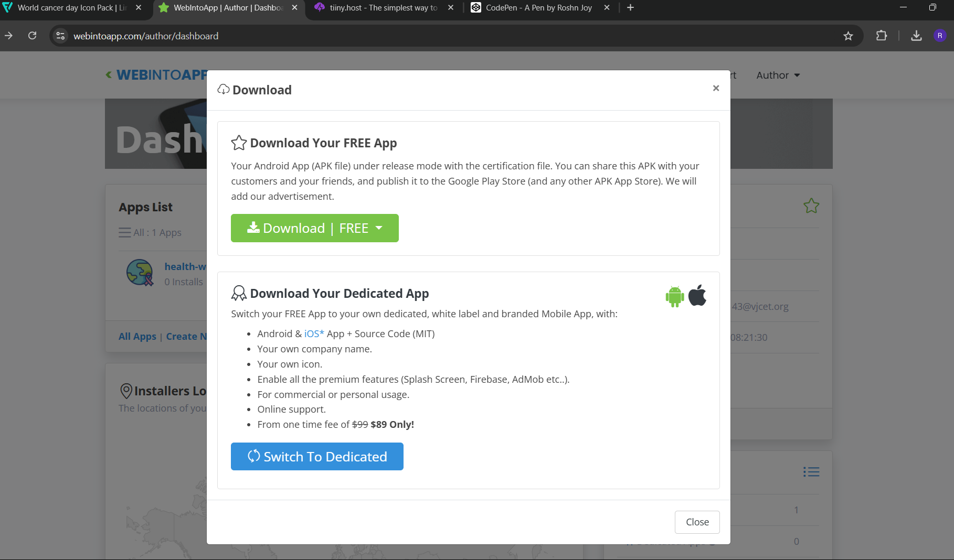Close the World cancer day tab
The width and height of the screenshot is (954, 560).
click(x=139, y=8)
